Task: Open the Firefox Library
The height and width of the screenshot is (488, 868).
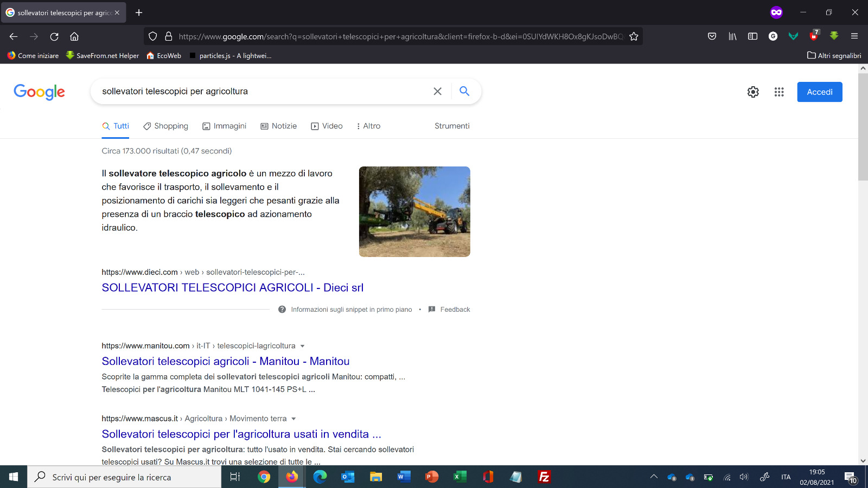Action: coord(732,36)
